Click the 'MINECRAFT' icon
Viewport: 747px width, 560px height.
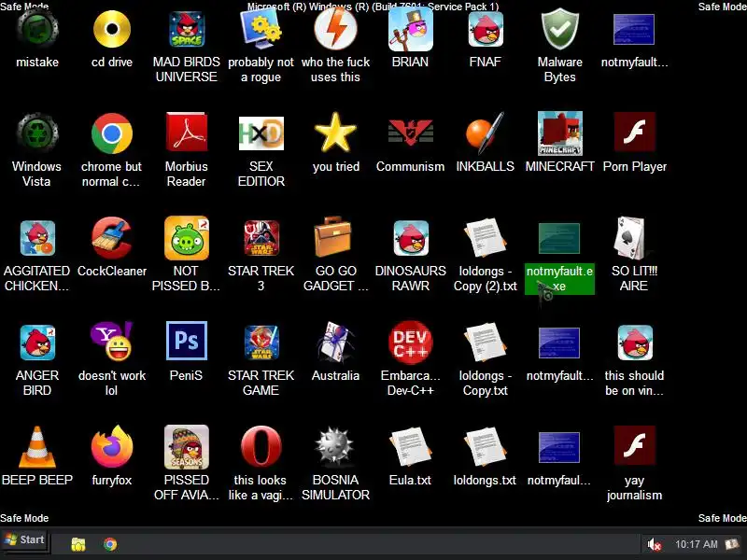pyautogui.click(x=559, y=133)
